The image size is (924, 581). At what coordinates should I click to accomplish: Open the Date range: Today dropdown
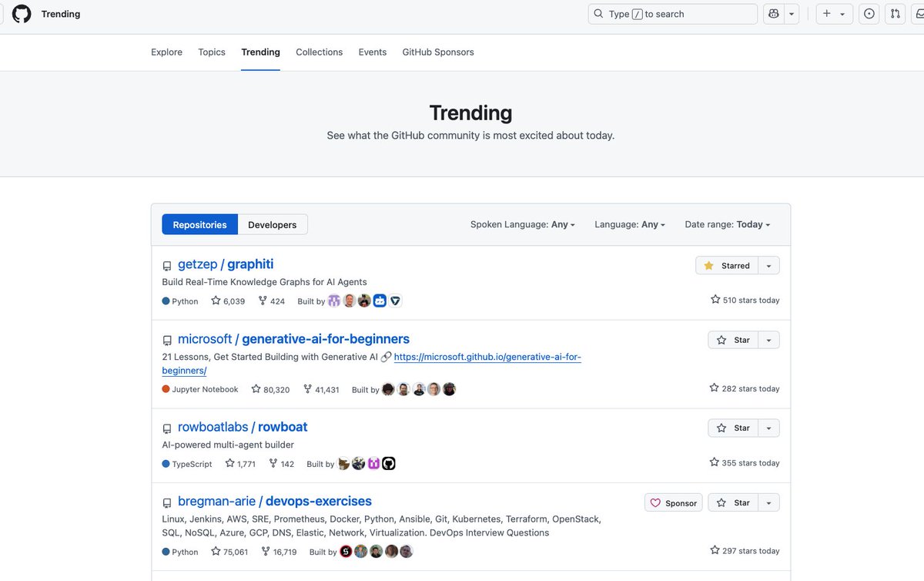(728, 225)
